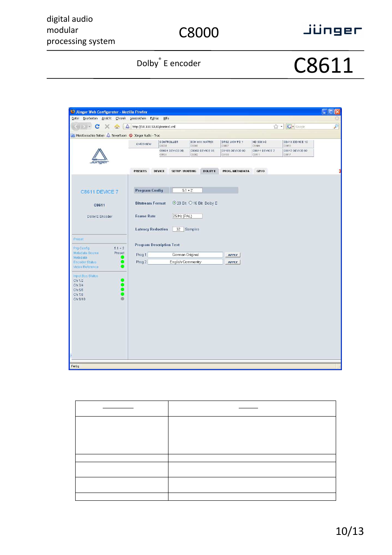Screen dimensions: 392x555
Task: Switch to the PROG. METADATA tab
Action: [x=236, y=171]
